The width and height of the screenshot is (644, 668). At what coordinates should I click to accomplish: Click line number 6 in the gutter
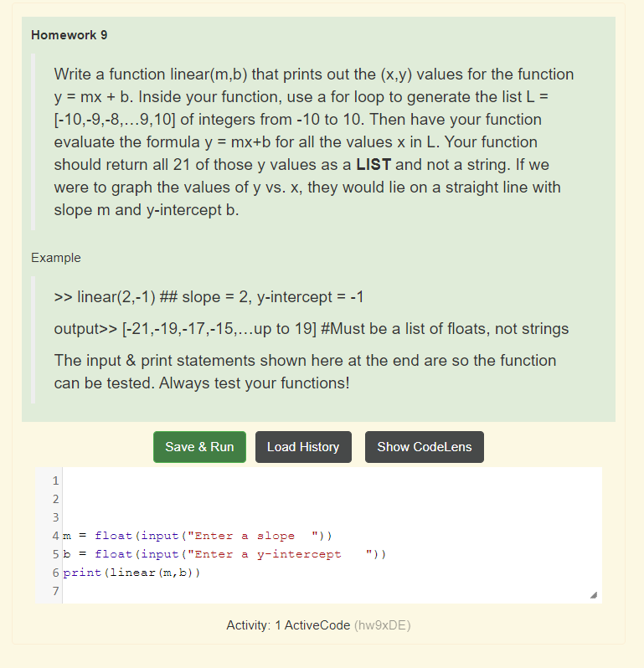[x=55, y=573]
